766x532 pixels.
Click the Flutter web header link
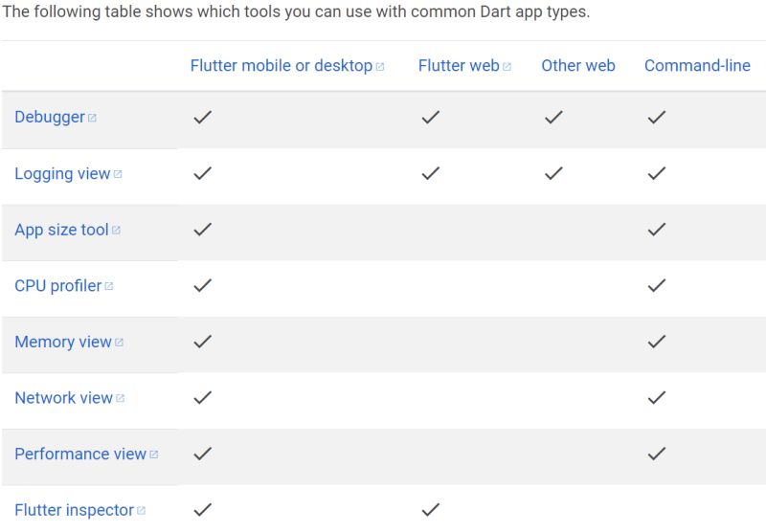459,65
